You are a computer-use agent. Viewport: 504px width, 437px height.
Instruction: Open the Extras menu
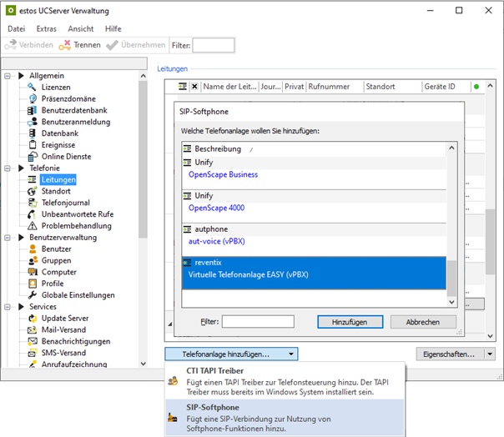click(x=46, y=28)
